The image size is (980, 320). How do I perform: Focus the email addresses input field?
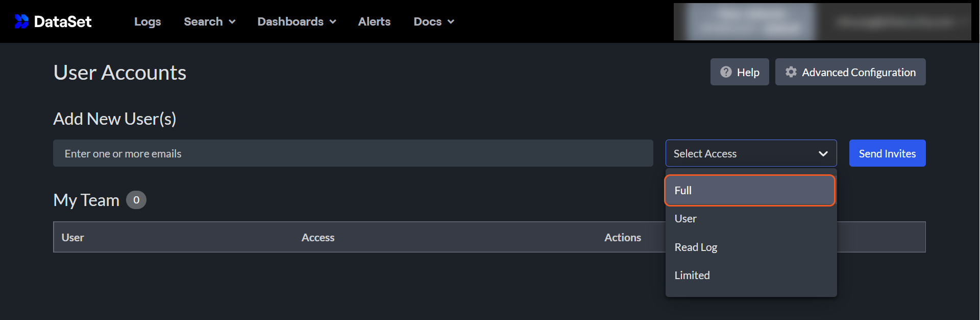pos(353,153)
